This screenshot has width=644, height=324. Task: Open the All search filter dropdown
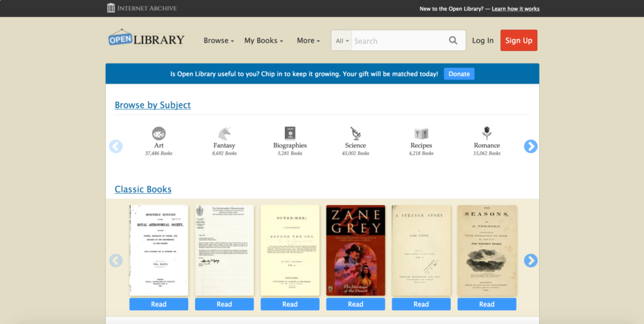coord(341,41)
